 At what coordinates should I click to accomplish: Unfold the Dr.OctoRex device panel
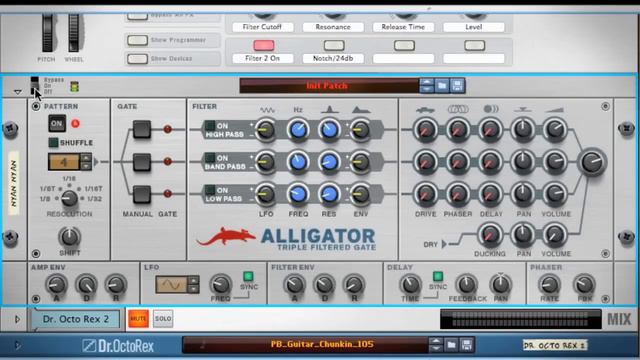(x=17, y=345)
